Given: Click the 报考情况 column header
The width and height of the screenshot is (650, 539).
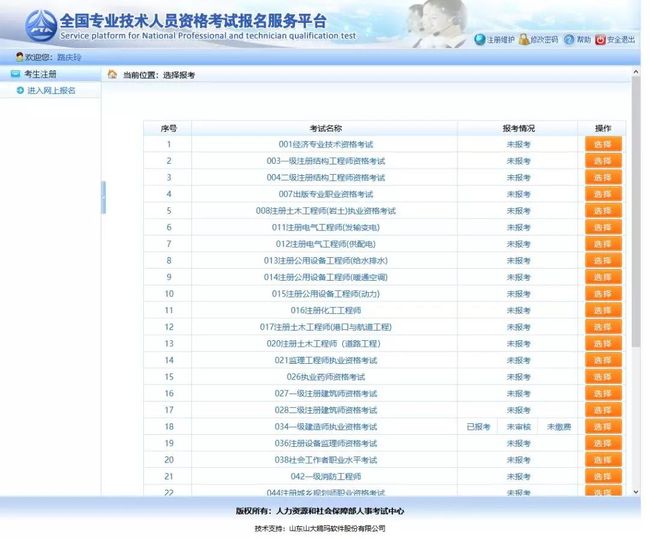Looking at the screenshot, I should (518, 128).
